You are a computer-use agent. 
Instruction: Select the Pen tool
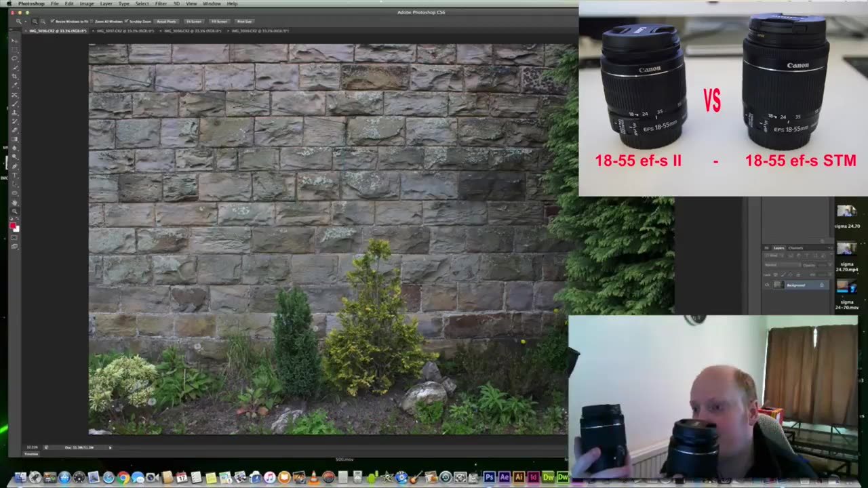(14, 166)
